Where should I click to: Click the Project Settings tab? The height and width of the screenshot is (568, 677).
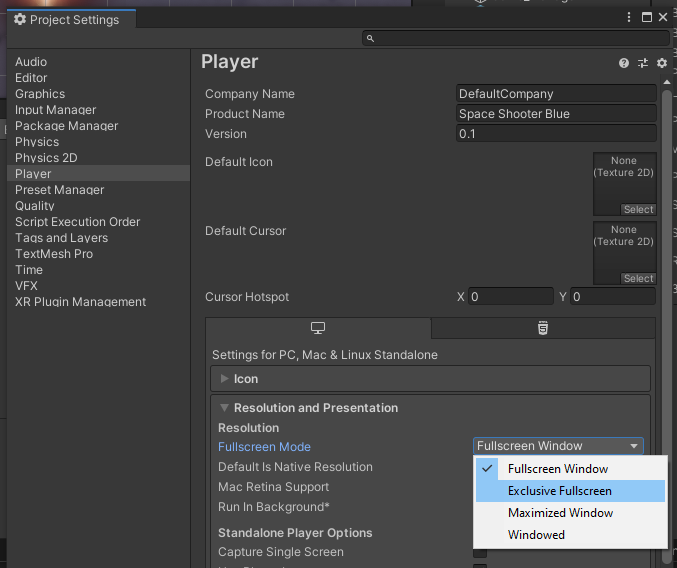[72, 19]
